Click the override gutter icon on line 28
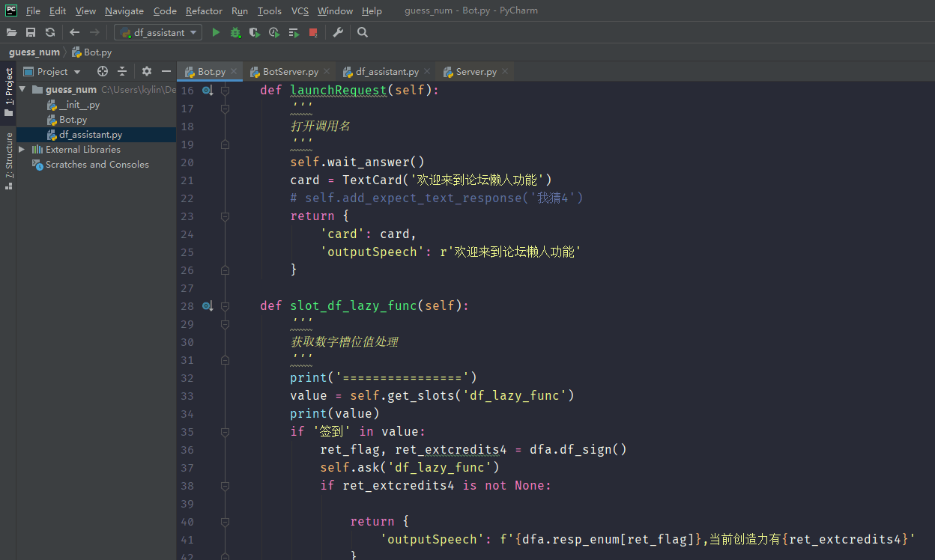Screen dimensions: 935x560 pos(208,306)
